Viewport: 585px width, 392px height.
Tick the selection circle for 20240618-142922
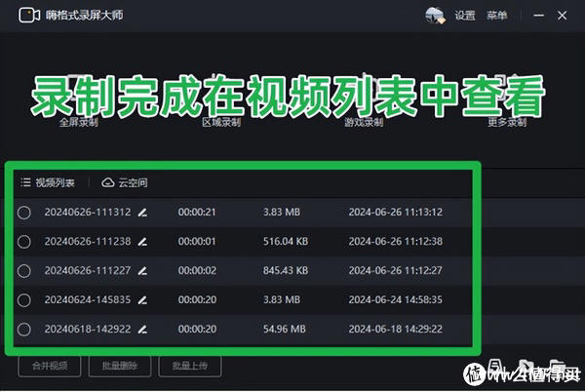click(x=24, y=330)
